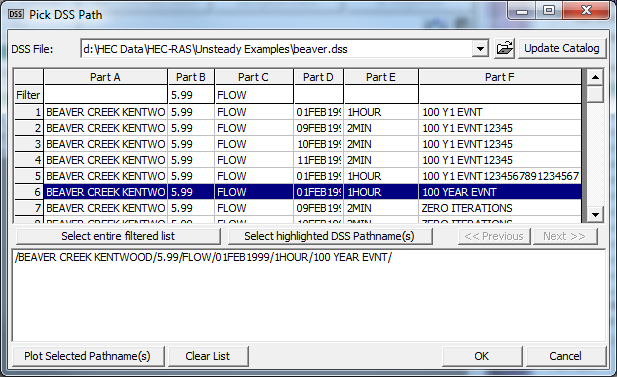Open the DSS file browse folder icon
The width and height of the screenshot is (617, 377).
504,49
